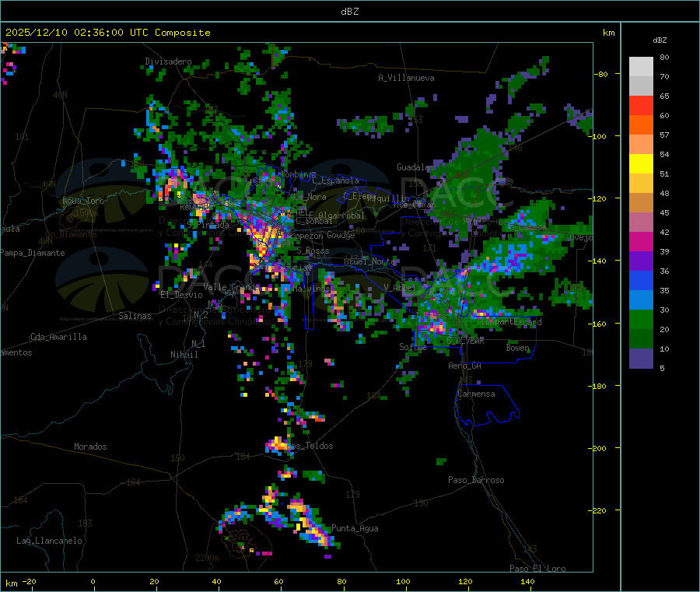Click the 'S_Rosas' label
The image size is (700, 592).
[313, 251]
